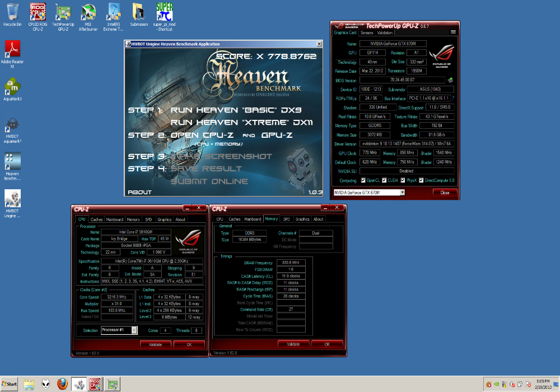Click Close button in GPU-Z
This screenshot has height=392, width=560.
[445, 193]
